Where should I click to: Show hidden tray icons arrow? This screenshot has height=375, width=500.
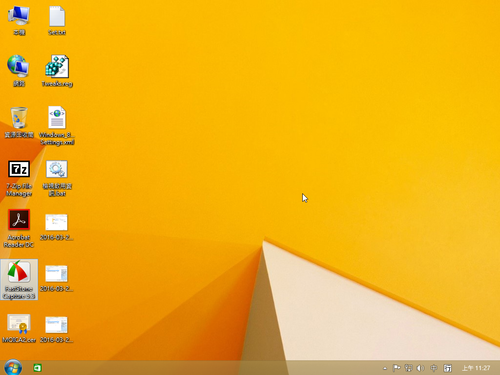pyautogui.click(x=385, y=368)
